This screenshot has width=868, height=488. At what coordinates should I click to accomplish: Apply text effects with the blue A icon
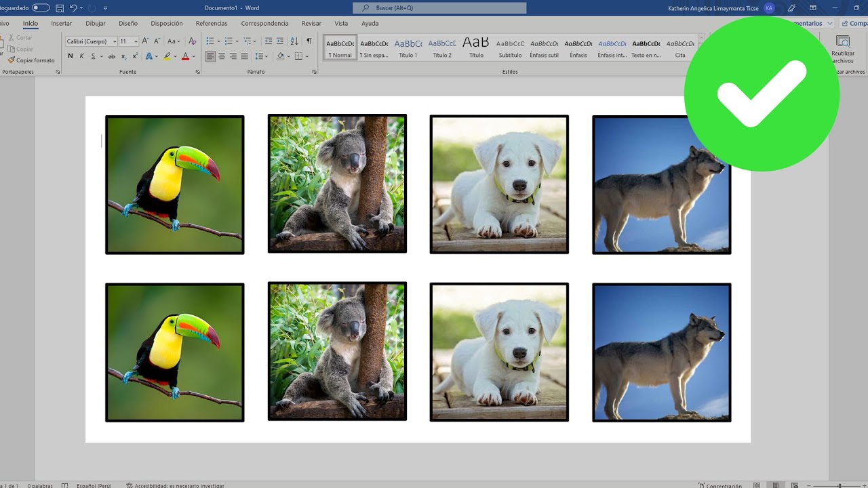coord(149,56)
